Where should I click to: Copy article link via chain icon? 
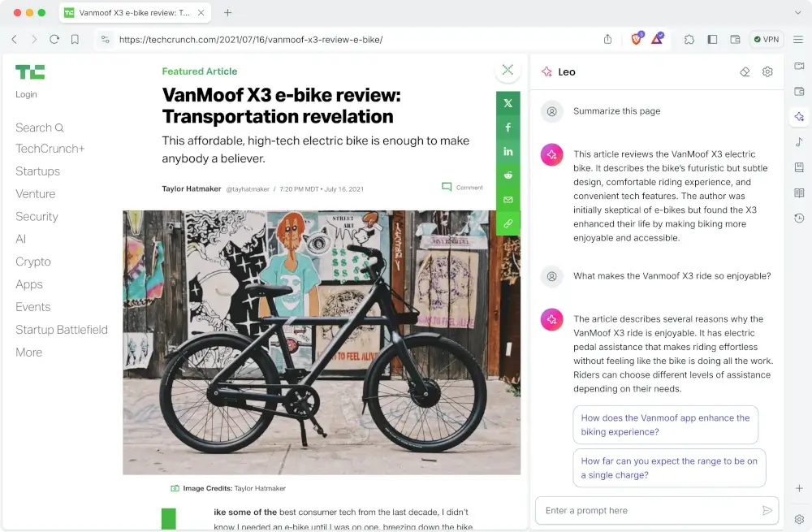(508, 223)
